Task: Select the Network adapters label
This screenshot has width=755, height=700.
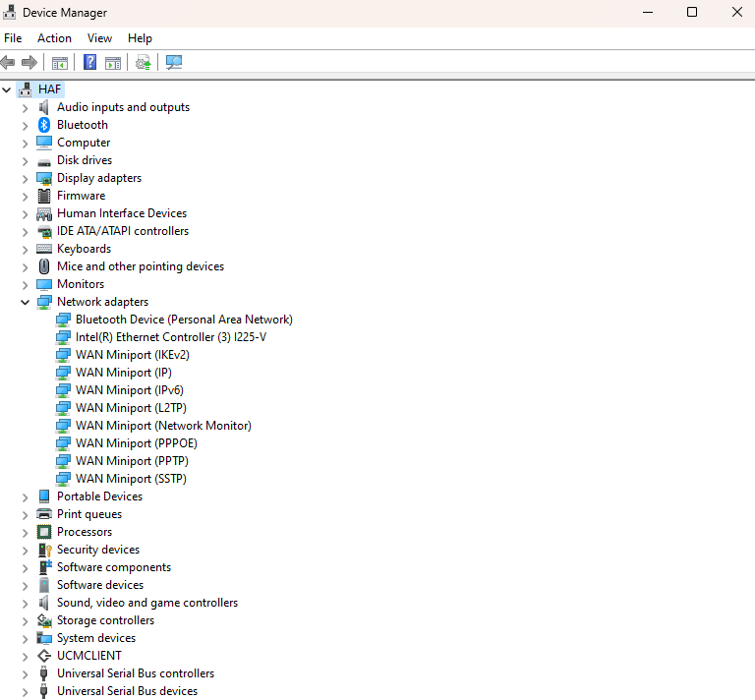Action: pyautogui.click(x=102, y=302)
